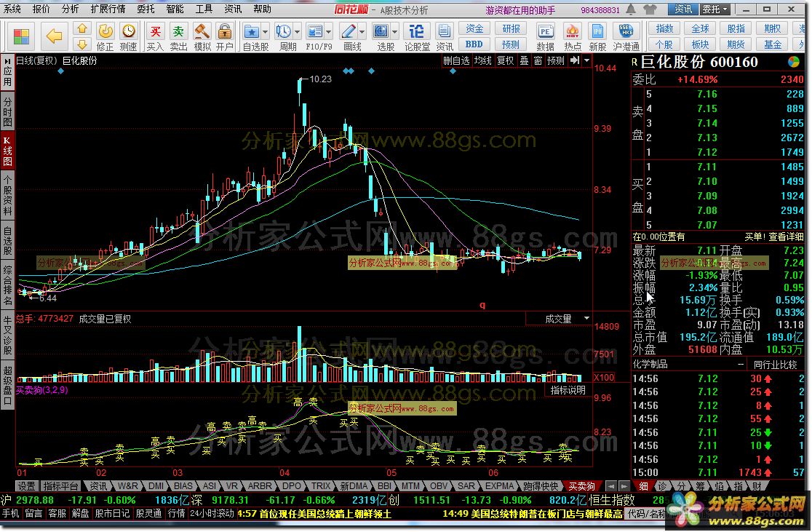Toggle the 均线 moving average display
Viewport: 812px width, 532px height.
tap(482, 60)
